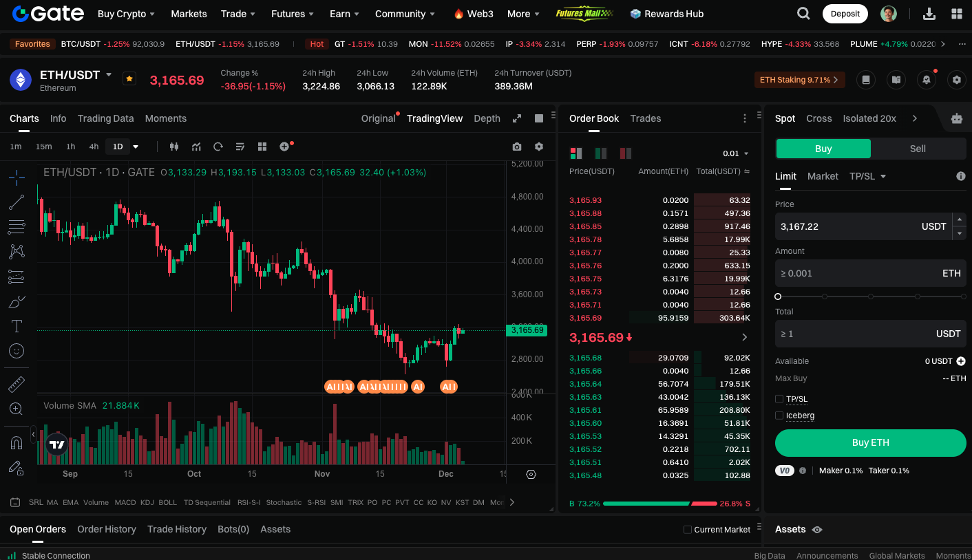
Task: Expand the Futures menu
Action: (x=293, y=14)
